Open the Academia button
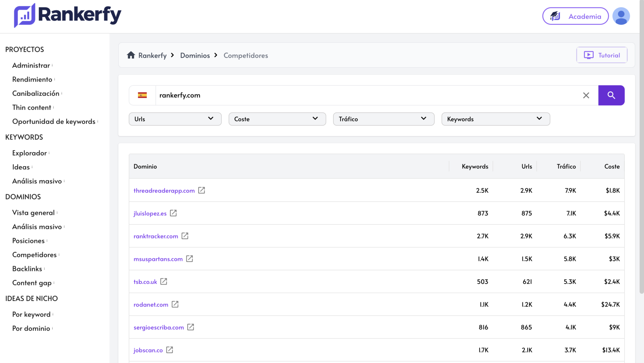Viewport: 644px width, 363px height. point(576,16)
